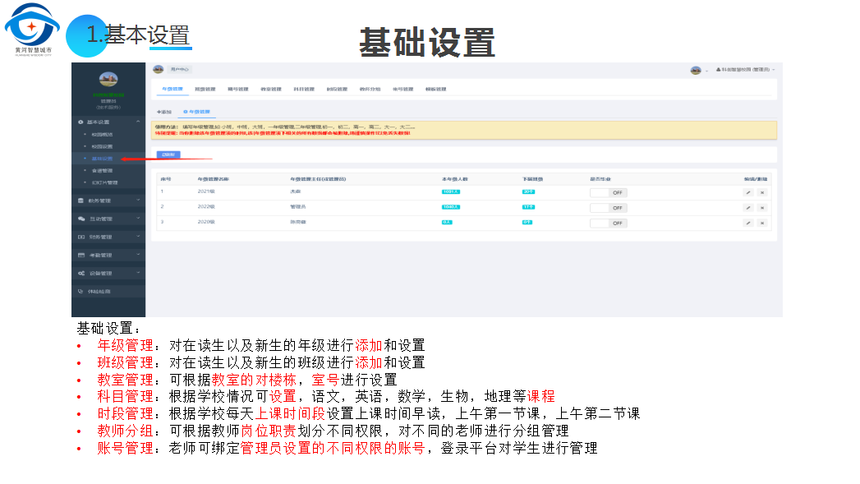Click red 账号管理 bullet in slide notes
The height and width of the screenshot is (484, 860).
125,448
